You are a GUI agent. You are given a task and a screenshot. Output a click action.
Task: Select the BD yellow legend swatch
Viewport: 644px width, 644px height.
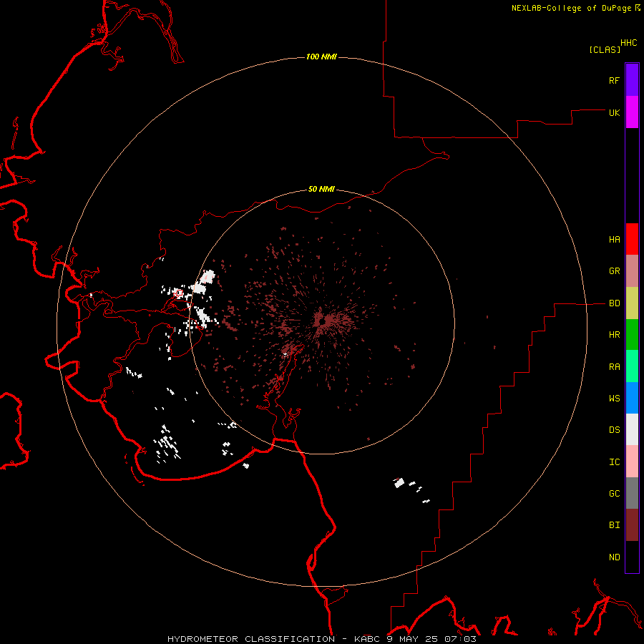(x=632, y=303)
